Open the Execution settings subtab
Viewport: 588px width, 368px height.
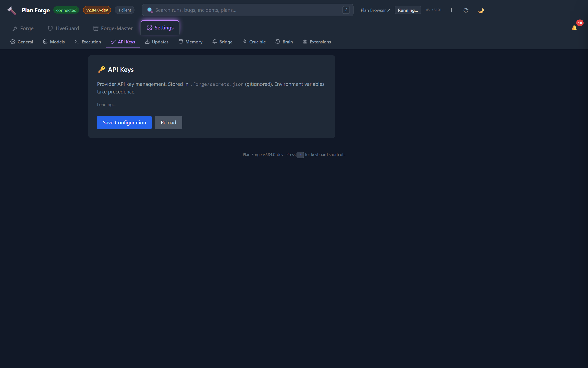point(88,42)
